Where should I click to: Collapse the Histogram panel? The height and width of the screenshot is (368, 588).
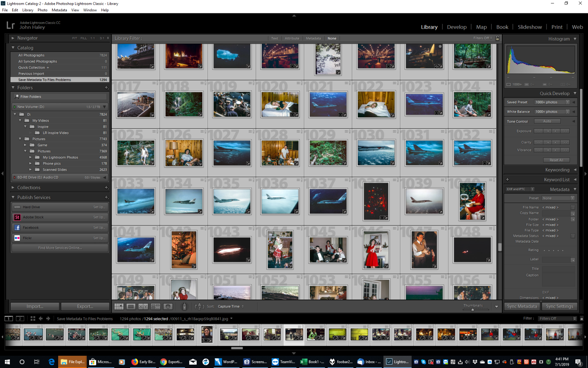coord(575,39)
